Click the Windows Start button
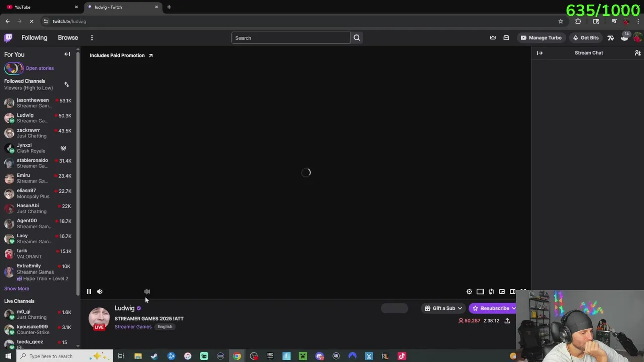Screen dimensions: 644x362 pyautogui.click(x=8, y=356)
